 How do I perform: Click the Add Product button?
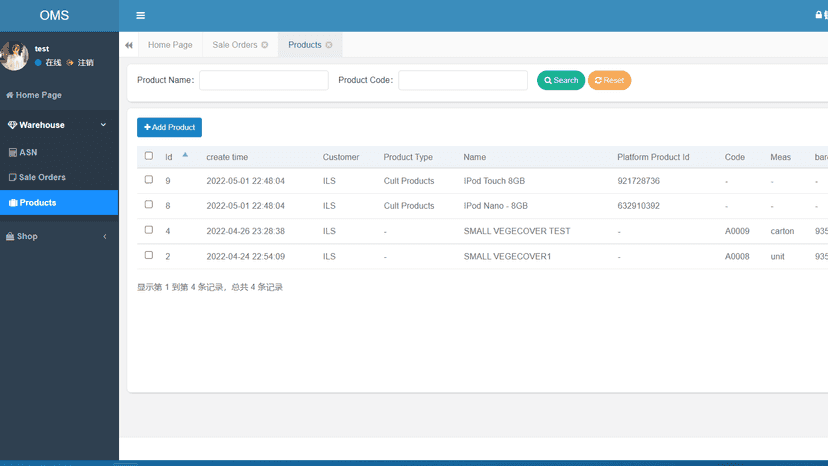pos(170,127)
